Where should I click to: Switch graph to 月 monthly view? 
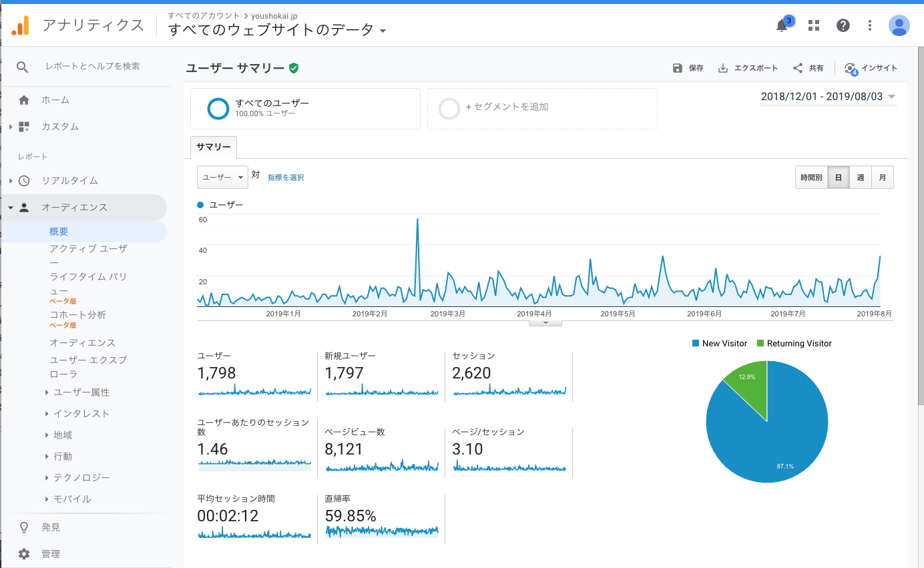pos(882,178)
